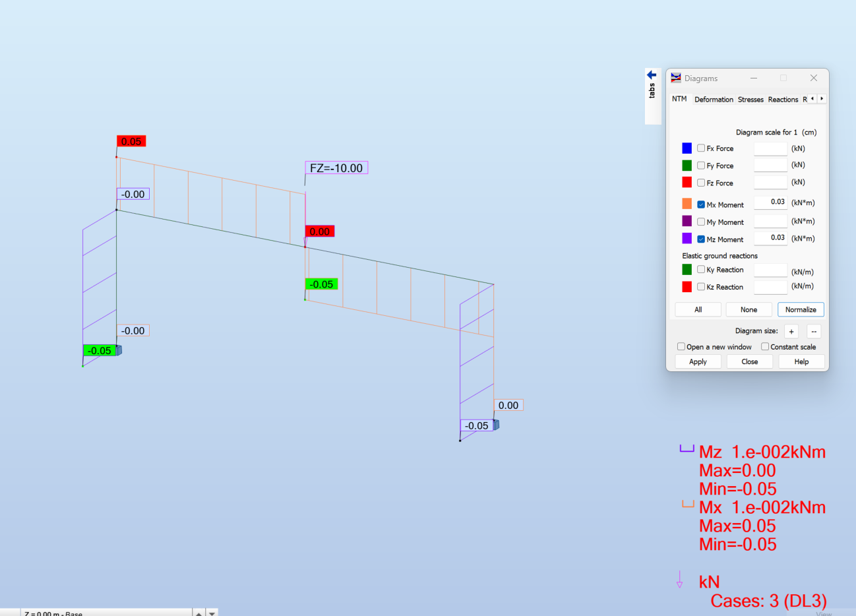This screenshot has height=616, width=856.
Task: Click the green -0.05 label at midspan
Action: click(321, 284)
